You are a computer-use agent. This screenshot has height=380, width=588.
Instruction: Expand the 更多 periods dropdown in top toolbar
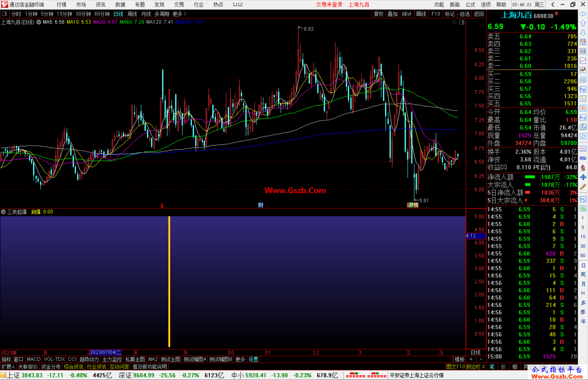[180, 14]
